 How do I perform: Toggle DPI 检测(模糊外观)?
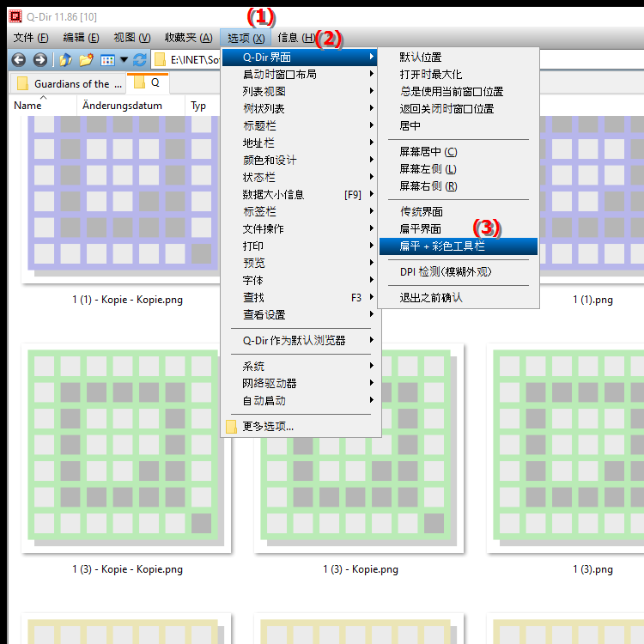[459, 272]
